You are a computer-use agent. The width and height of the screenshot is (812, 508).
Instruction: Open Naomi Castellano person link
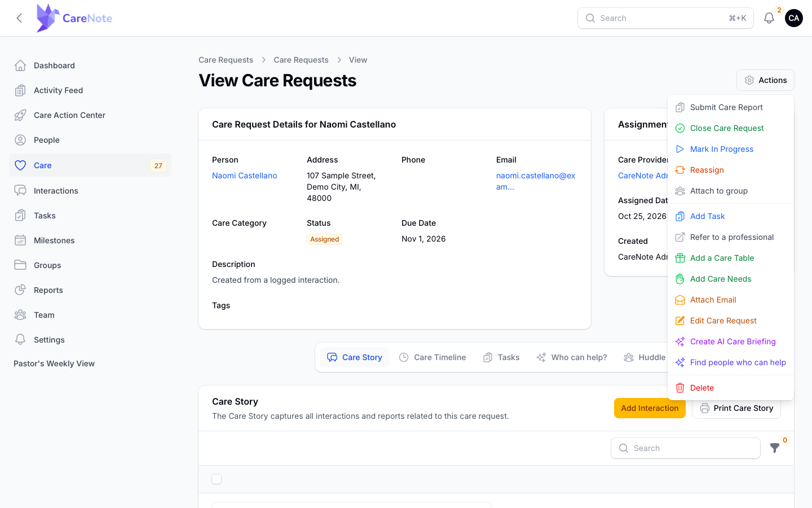click(245, 176)
